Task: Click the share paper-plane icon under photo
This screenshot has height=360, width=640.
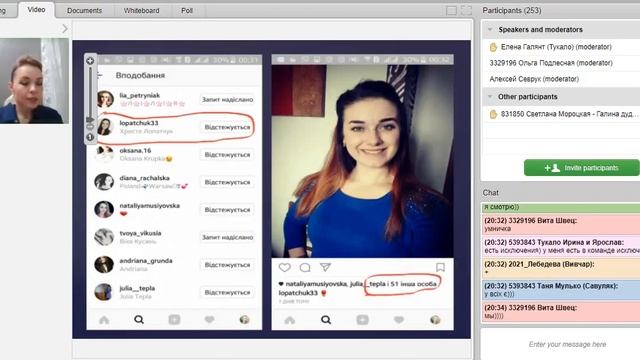Action: coord(325,267)
